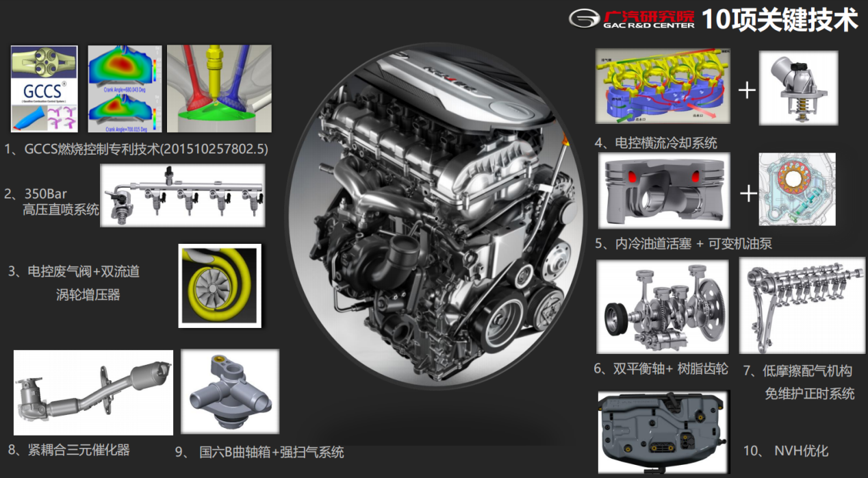Open the crank angle combustion simulation image

coord(125,89)
